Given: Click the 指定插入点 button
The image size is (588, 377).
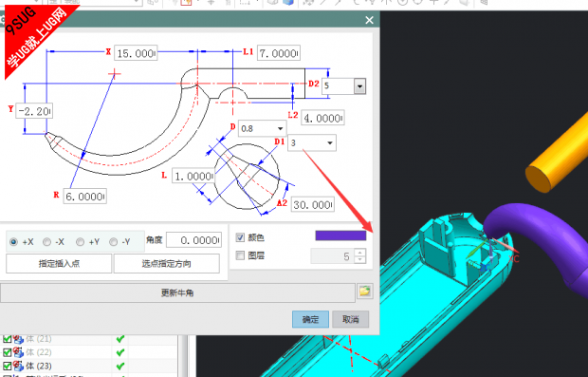Looking at the screenshot, I should (59, 264).
